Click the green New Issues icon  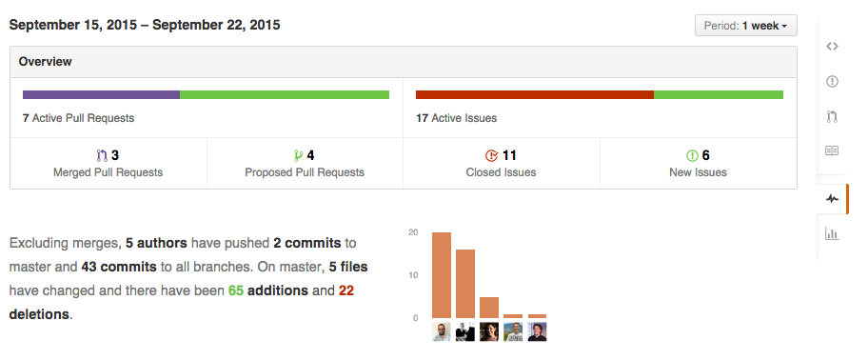[x=692, y=155]
